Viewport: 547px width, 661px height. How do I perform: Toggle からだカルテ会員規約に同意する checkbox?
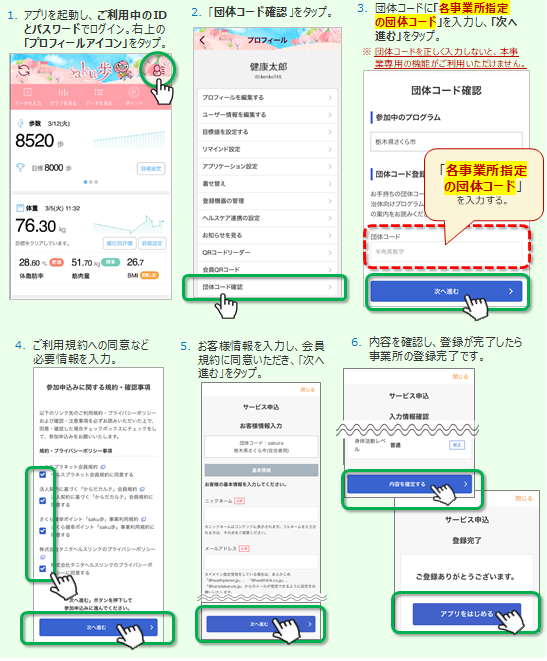tap(43, 501)
